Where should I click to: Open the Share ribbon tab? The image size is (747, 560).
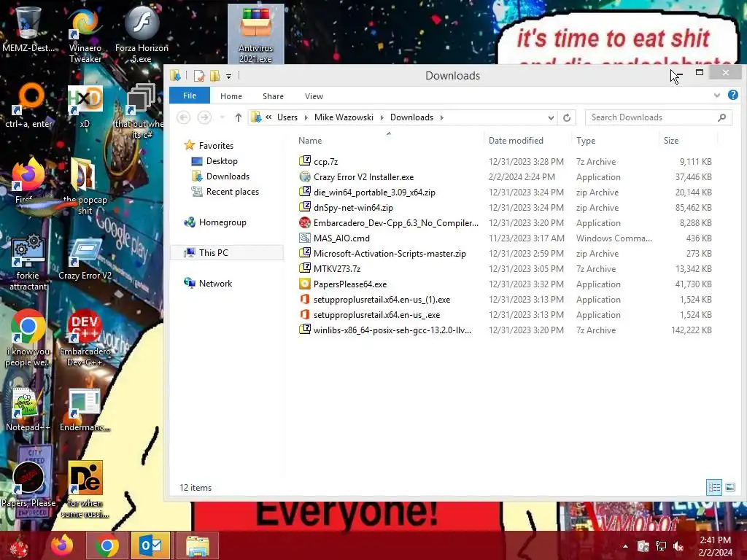point(273,96)
